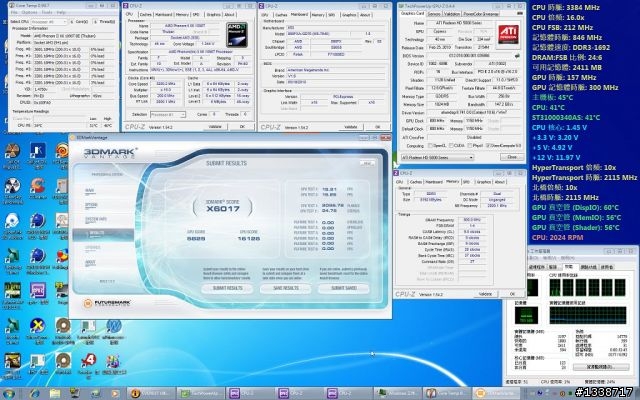
Task: Toggle the CUDA checkbox in GPU-Z
Action: click(451, 146)
